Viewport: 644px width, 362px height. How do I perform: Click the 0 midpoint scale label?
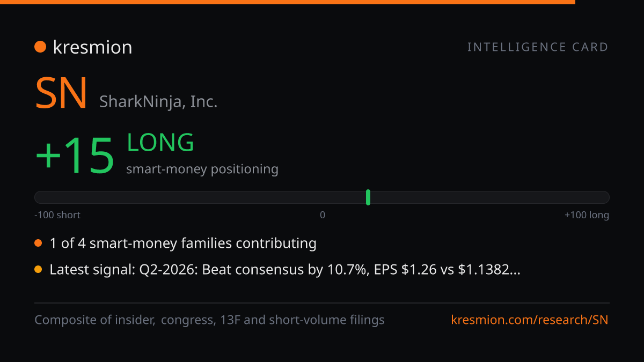[x=323, y=215]
